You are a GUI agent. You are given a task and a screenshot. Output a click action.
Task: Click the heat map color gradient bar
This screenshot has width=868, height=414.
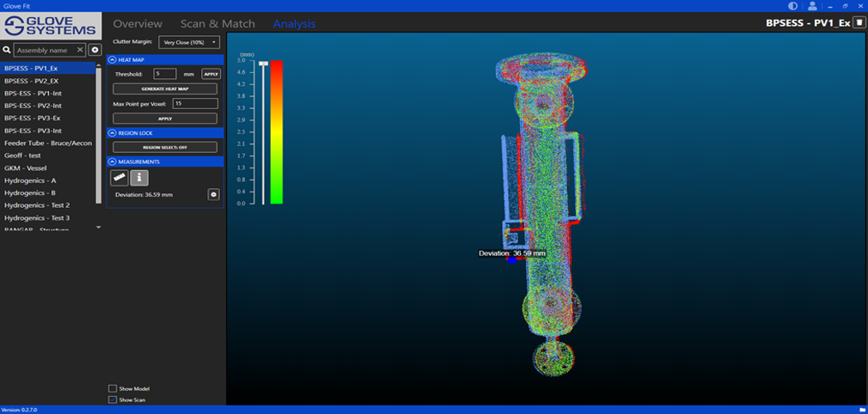tap(277, 132)
